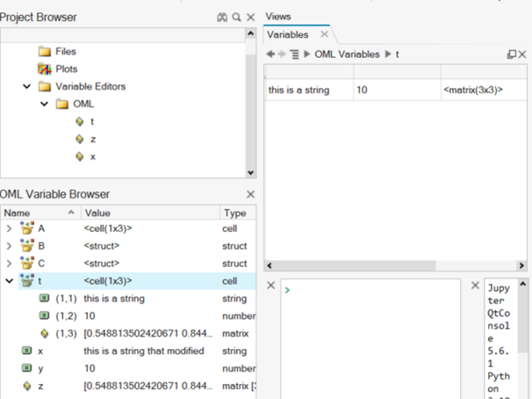Click the struct icon of variable B
This screenshot has height=399, width=532.
coord(25,246)
